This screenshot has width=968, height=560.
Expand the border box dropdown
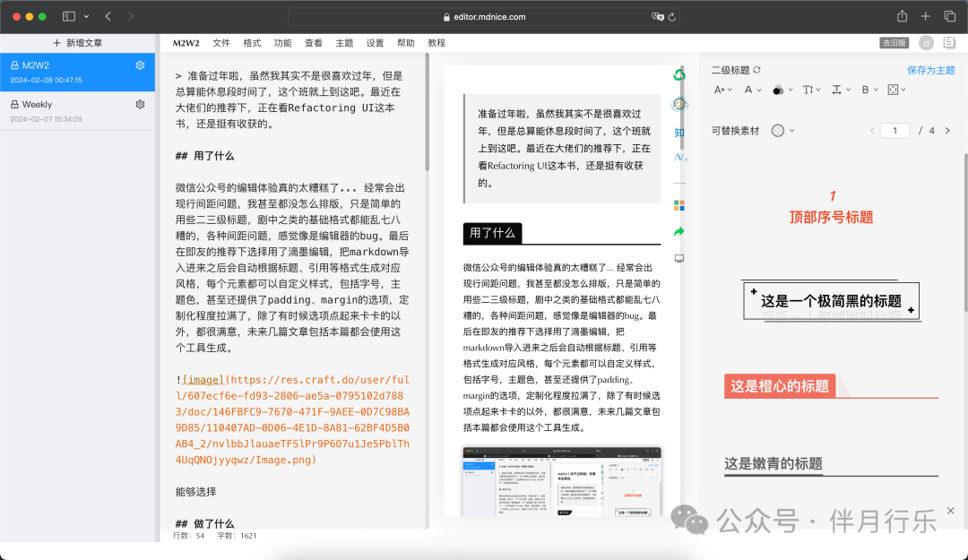coord(896,90)
